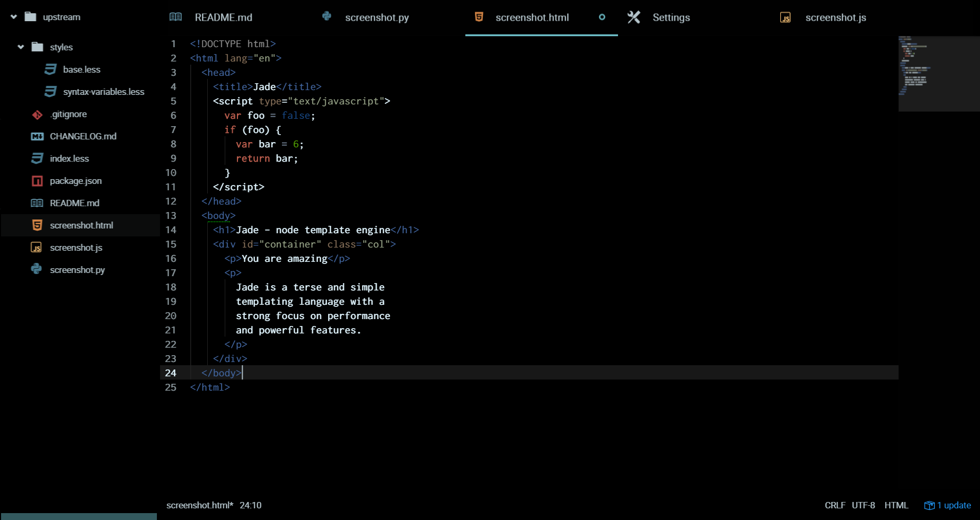This screenshot has width=980, height=520.
Task: Collapse the styles folder chevron
Action: pyautogui.click(x=21, y=47)
